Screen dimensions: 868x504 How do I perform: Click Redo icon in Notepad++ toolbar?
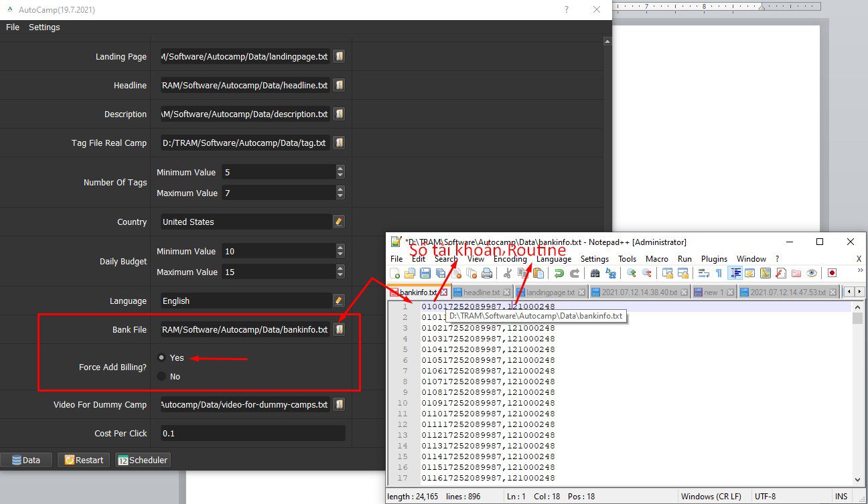574,273
